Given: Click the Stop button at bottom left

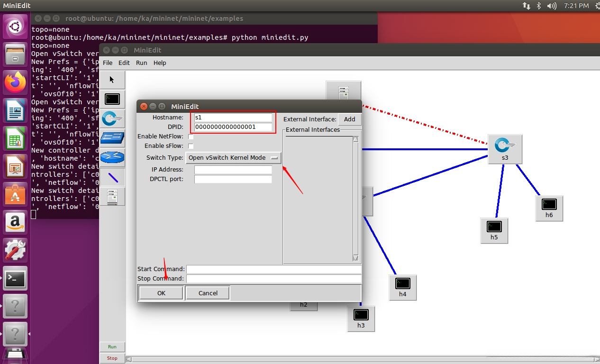Looking at the screenshot, I should tap(112, 358).
